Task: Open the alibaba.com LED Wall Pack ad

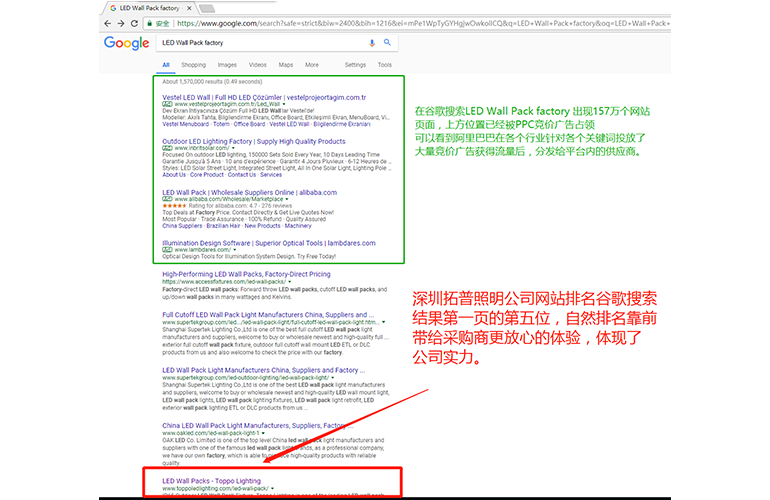Action: [249, 192]
